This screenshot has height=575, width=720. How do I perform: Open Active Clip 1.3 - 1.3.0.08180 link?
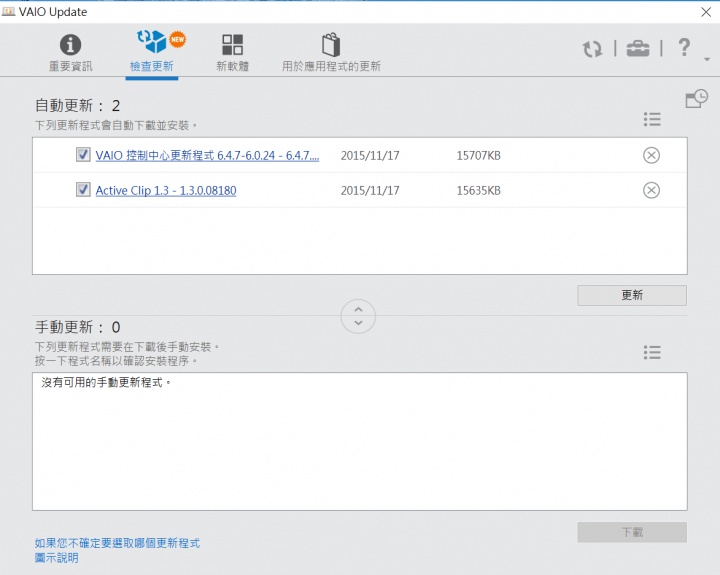coord(166,191)
